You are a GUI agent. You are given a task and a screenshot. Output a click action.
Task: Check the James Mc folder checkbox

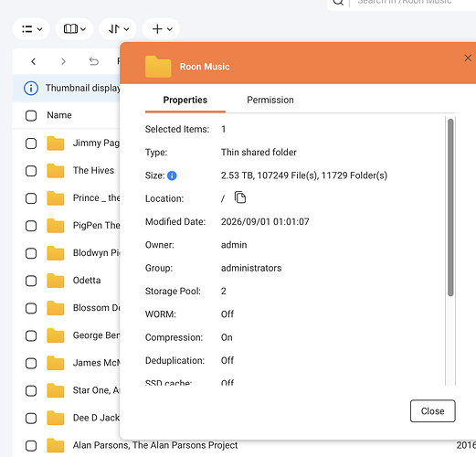pyautogui.click(x=31, y=363)
